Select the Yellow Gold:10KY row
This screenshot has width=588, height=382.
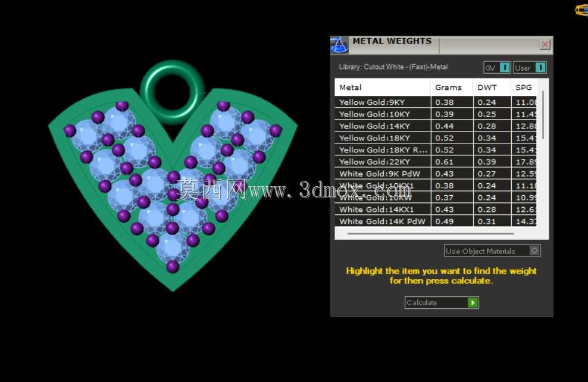pyautogui.click(x=436, y=114)
